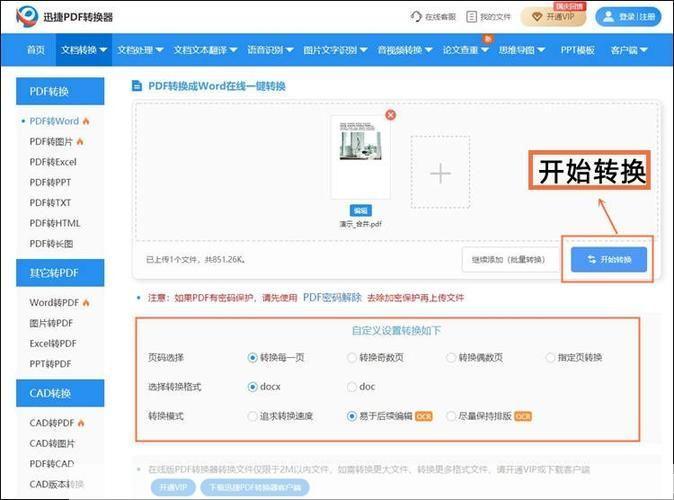Select PDF转TXT in sidebar

(50, 202)
